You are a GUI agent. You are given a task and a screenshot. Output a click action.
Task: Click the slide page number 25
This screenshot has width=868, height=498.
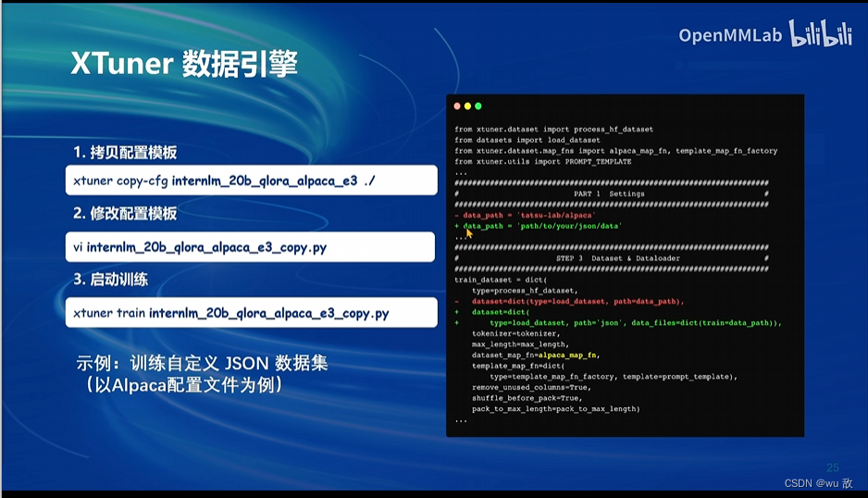[x=833, y=467]
